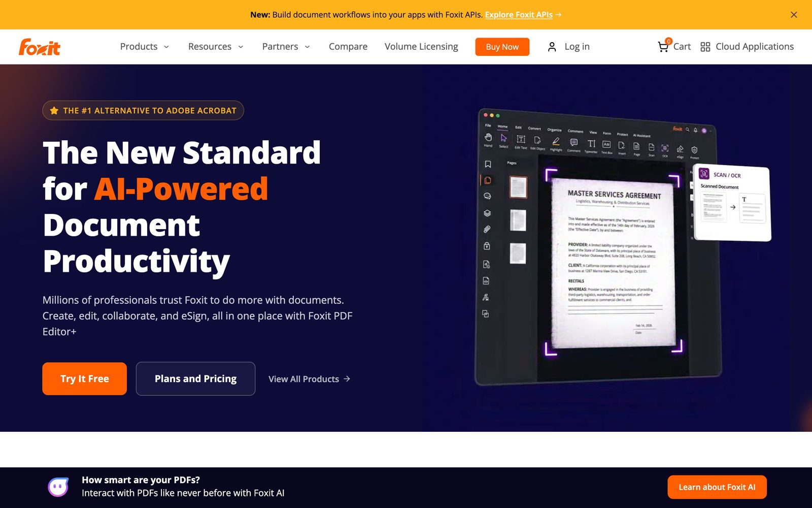This screenshot has height=508, width=812.
Task: Expand the Resources dropdown menu
Action: (216, 47)
